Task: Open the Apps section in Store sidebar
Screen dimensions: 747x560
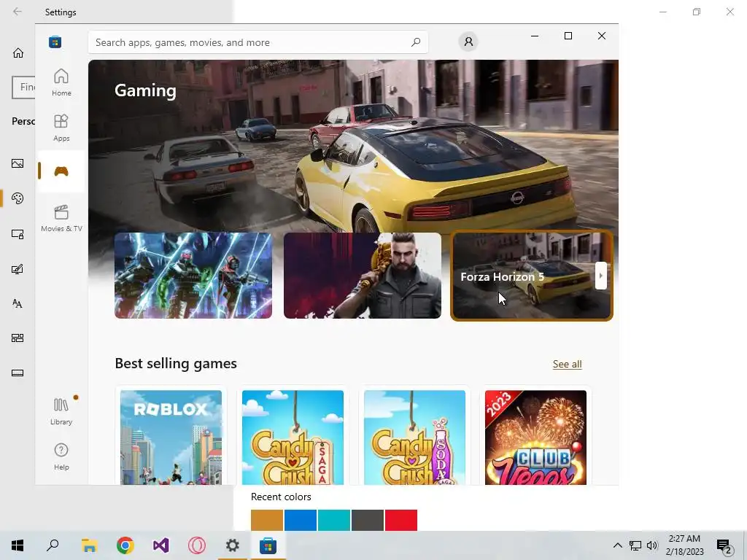Action: pyautogui.click(x=61, y=128)
